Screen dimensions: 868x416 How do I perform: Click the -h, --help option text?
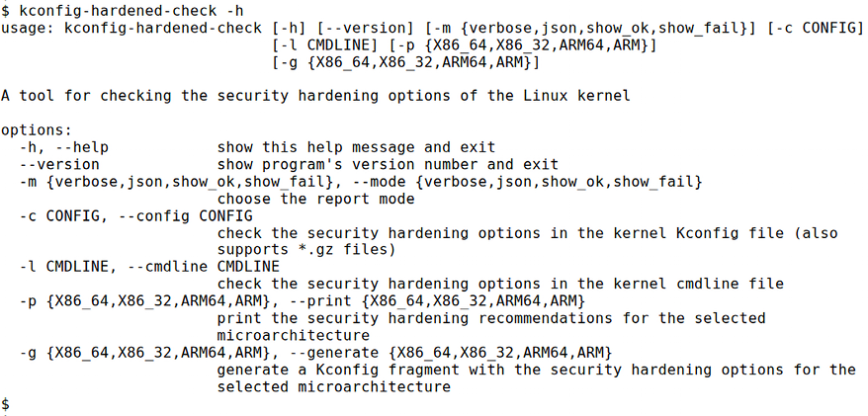63,147
